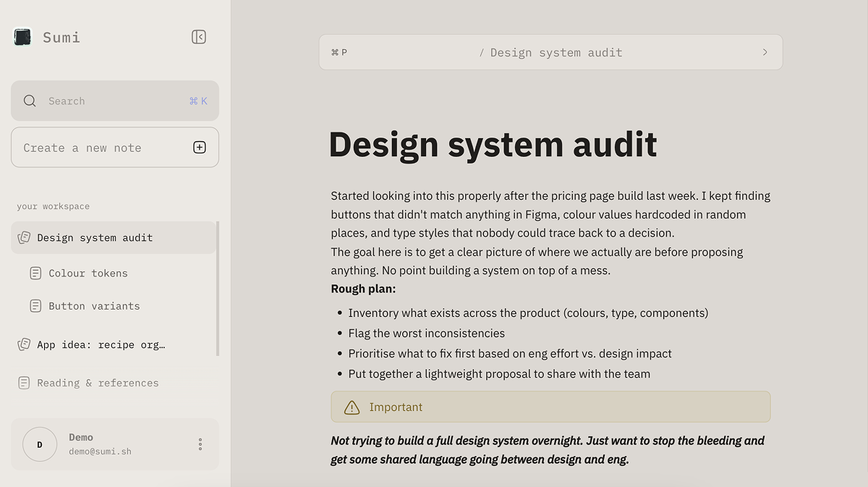Open the Reading & references note
The width and height of the screenshot is (868, 487).
[98, 383]
